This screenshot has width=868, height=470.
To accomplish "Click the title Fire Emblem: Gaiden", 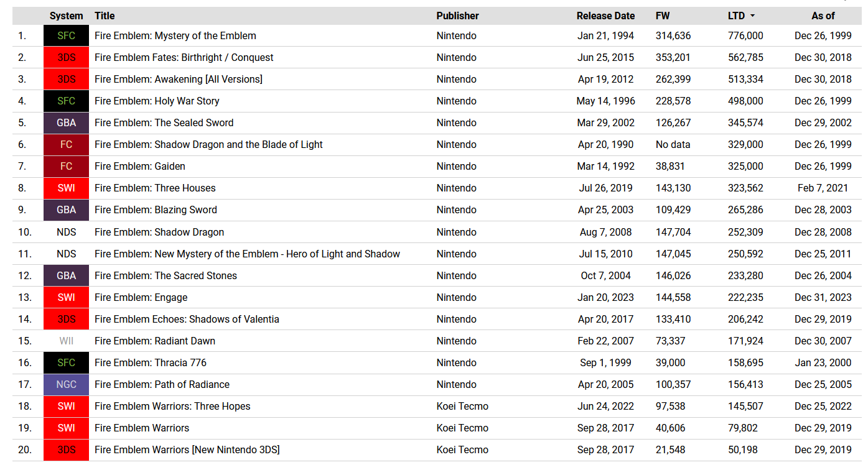I will 140,167.
